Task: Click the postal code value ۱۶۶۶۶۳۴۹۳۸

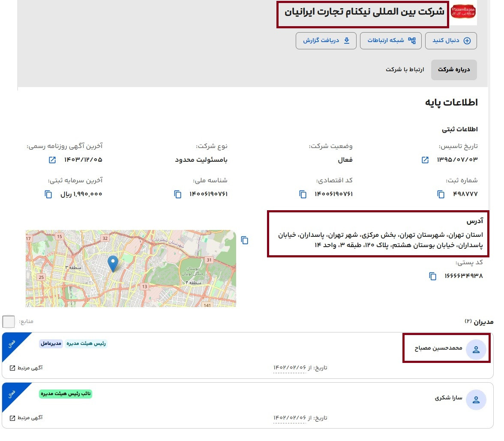Action: coord(464,276)
